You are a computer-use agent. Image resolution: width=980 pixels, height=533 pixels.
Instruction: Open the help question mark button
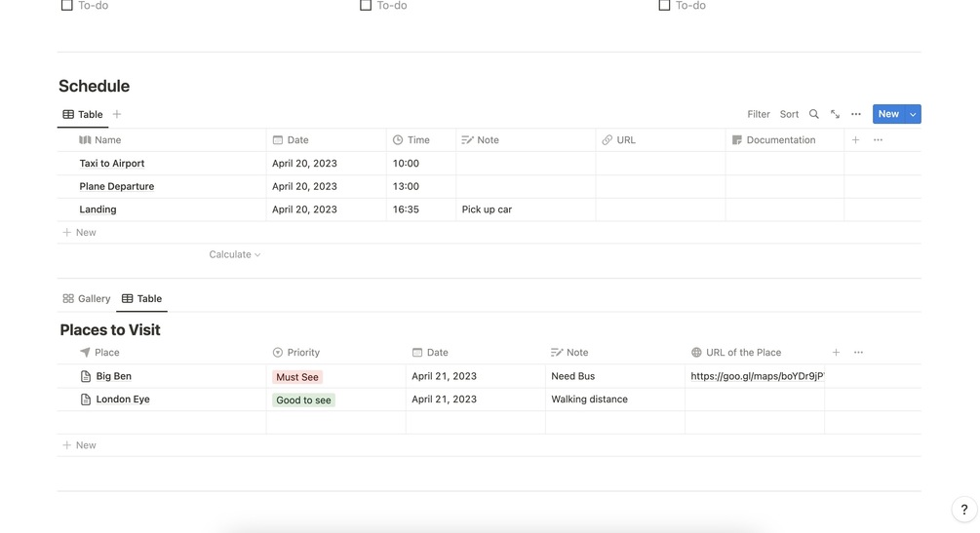click(x=963, y=510)
